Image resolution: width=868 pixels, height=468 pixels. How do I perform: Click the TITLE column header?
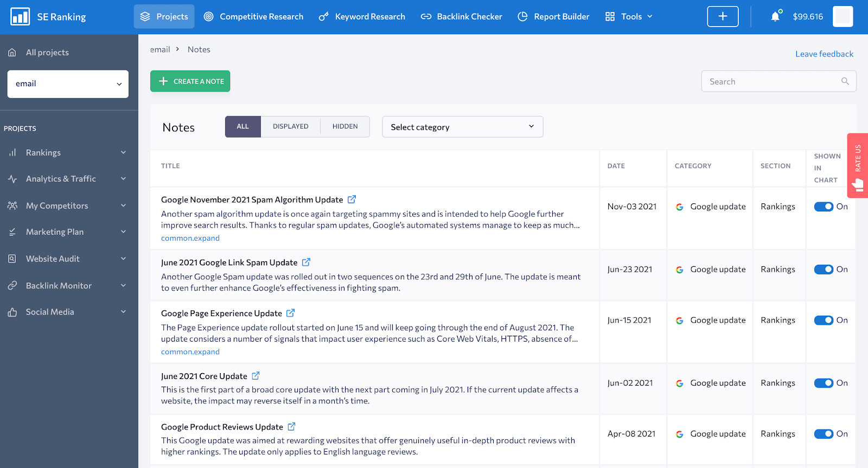pos(170,166)
